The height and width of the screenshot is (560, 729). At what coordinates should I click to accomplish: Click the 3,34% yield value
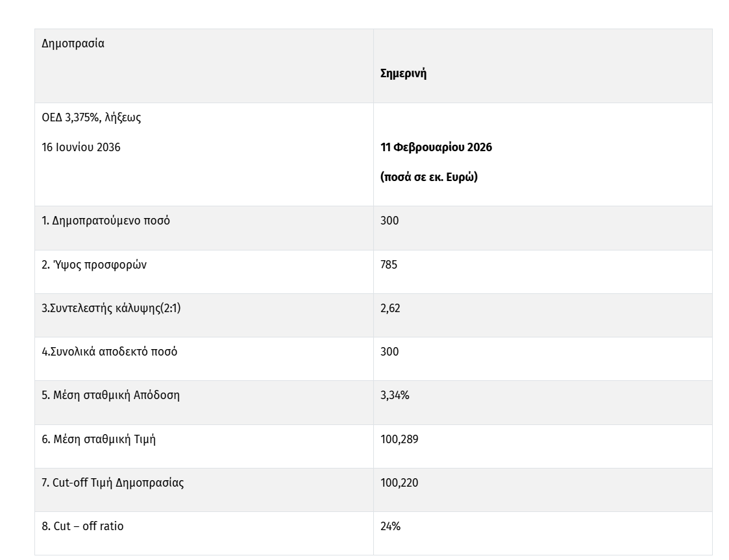tap(395, 395)
